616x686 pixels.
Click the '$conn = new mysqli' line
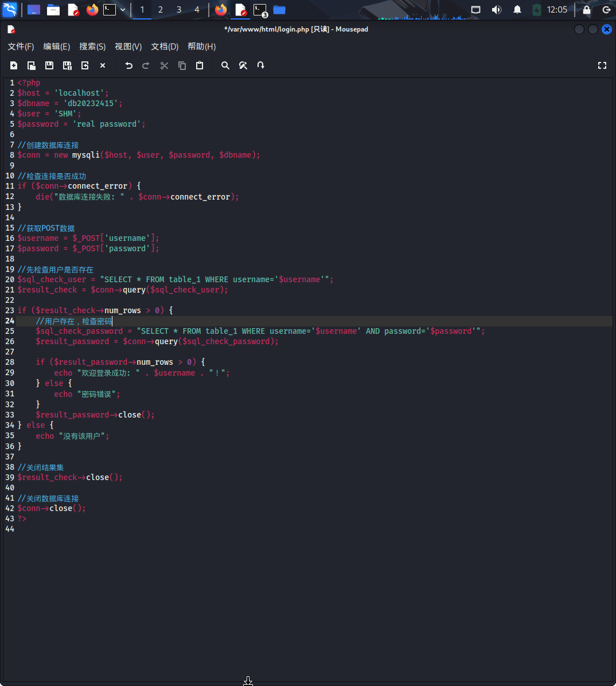(x=139, y=155)
